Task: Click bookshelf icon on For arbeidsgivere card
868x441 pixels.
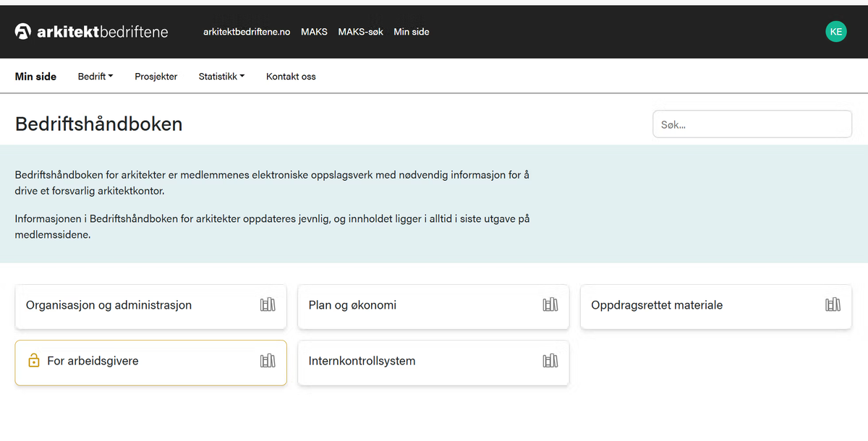Action: [268, 361]
